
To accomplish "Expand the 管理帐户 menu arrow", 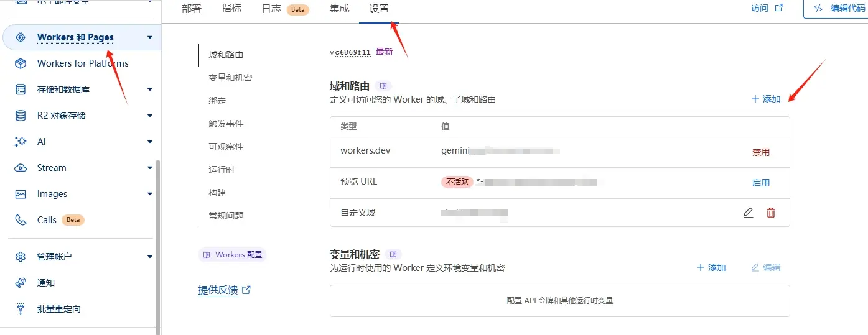I will pyautogui.click(x=149, y=257).
